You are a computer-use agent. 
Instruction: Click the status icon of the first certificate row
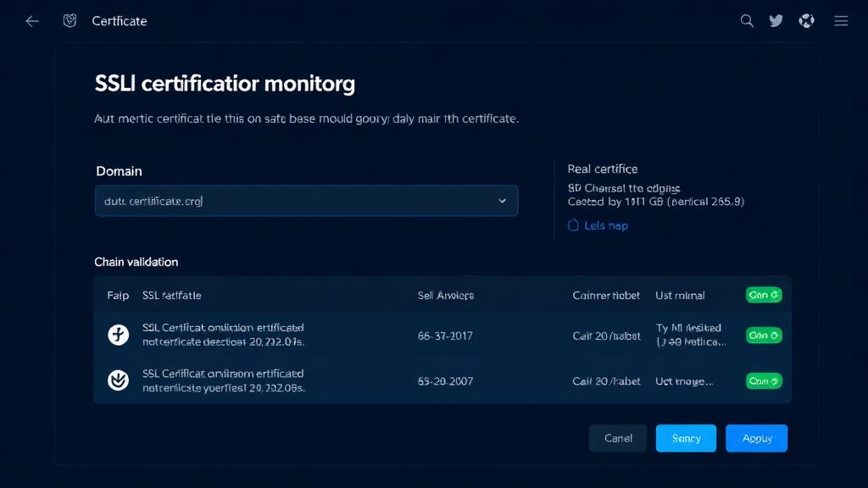tap(119, 335)
